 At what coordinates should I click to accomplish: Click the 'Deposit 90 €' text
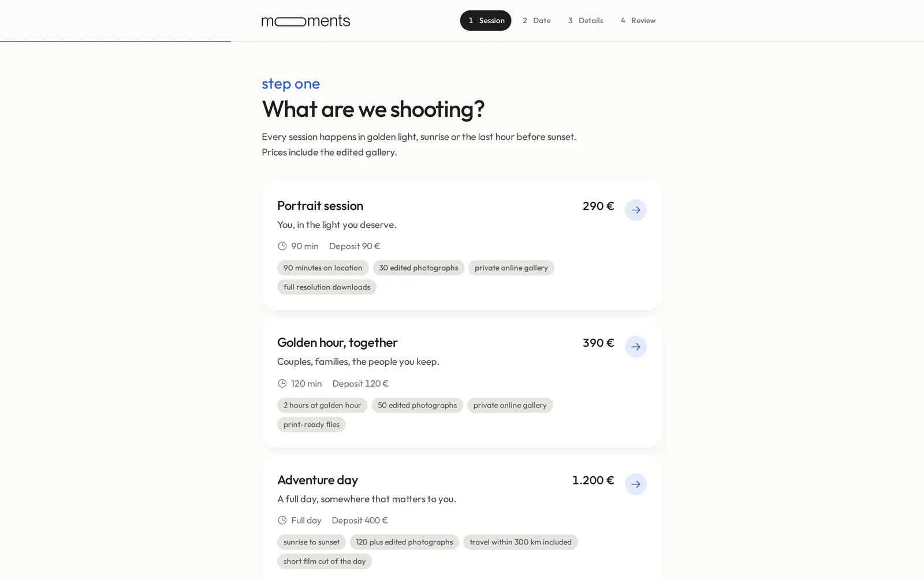pyautogui.click(x=355, y=246)
